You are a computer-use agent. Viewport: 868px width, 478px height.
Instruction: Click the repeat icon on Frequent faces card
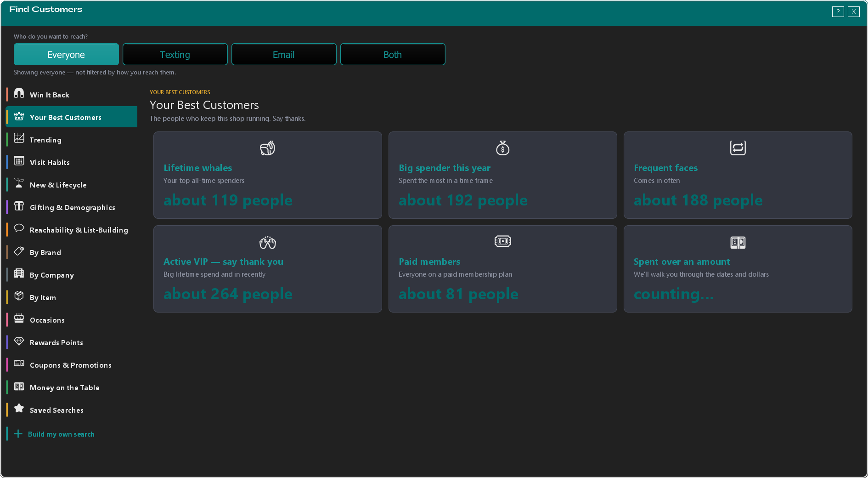pyautogui.click(x=738, y=148)
